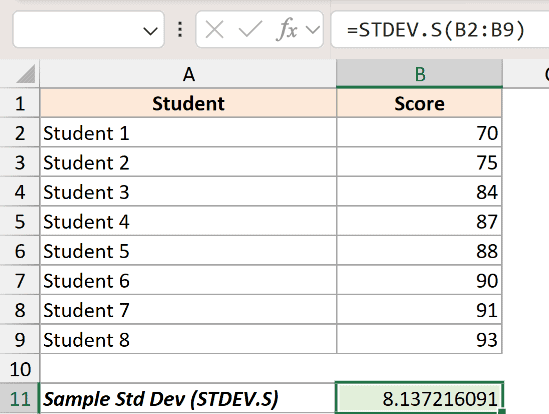Click the score cell with 87

click(419, 221)
